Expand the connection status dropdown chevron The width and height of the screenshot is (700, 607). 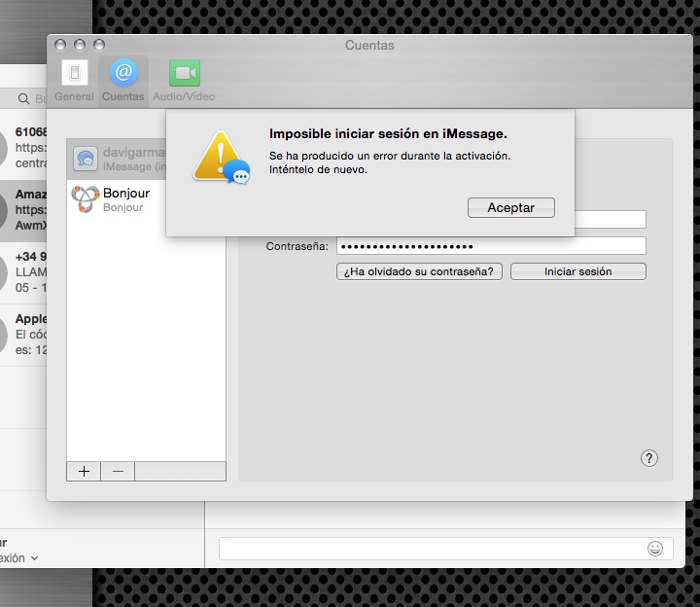point(34,558)
